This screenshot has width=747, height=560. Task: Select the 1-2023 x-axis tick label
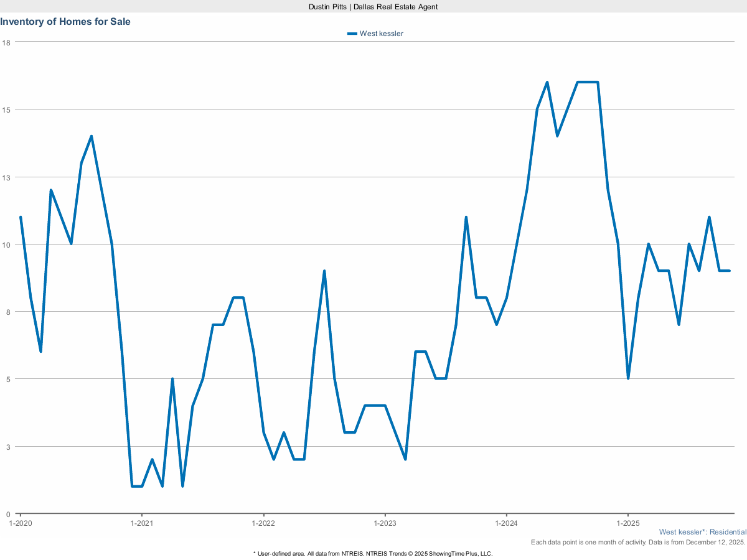click(385, 523)
